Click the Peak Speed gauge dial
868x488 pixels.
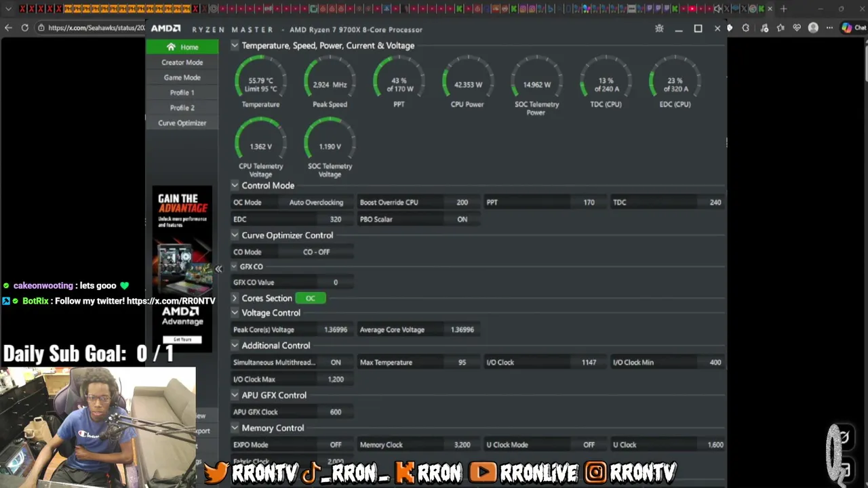click(x=330, y=81)
